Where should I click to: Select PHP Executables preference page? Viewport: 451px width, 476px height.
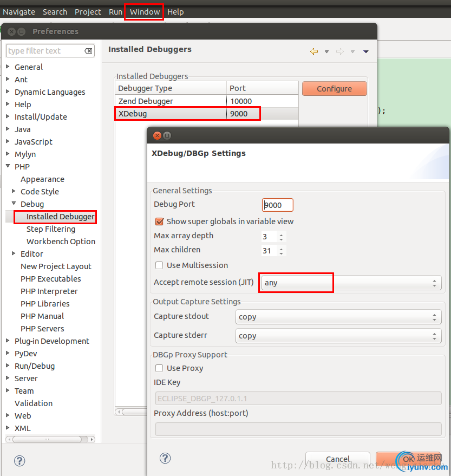point(51,279)
